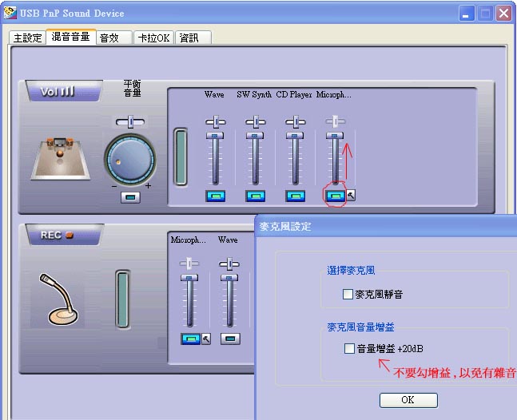Click the Vol header badge

[64, 91]
